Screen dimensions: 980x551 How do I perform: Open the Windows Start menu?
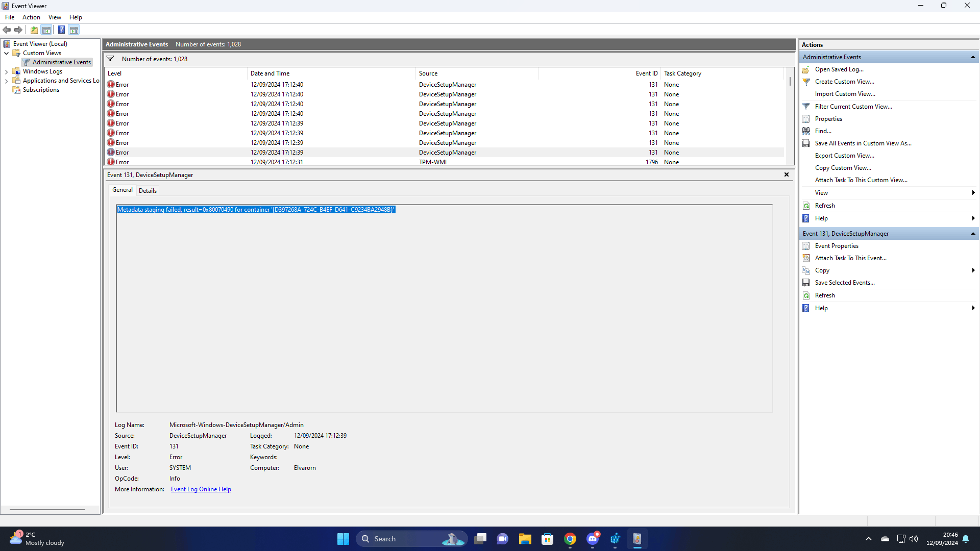coord(343,539)
